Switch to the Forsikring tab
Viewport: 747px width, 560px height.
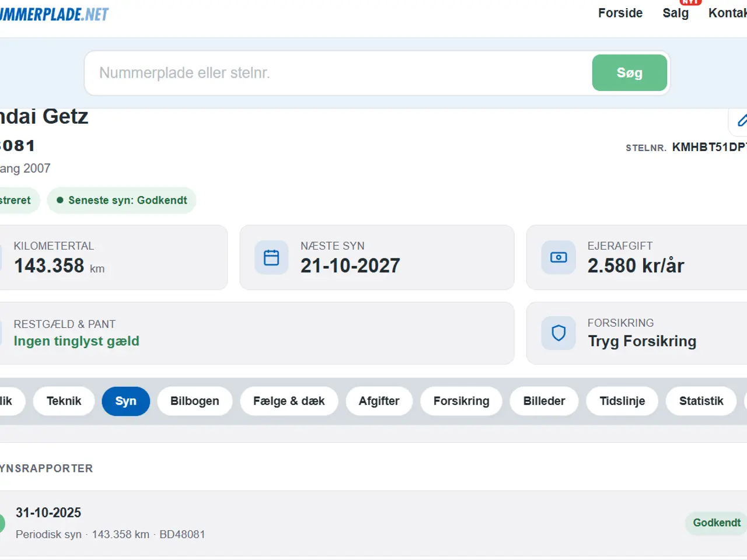click(x=461, y=401)
